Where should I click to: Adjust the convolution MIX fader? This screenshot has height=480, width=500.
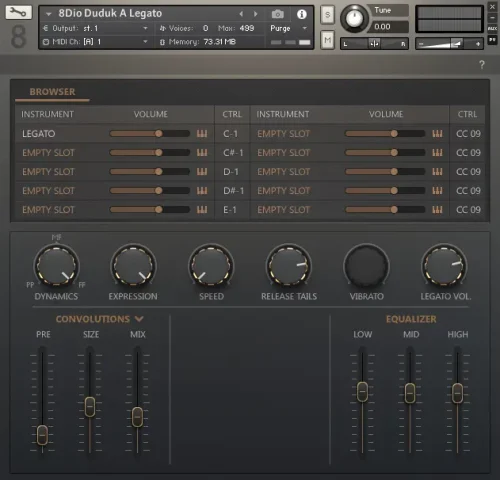(x=137, y=417)
